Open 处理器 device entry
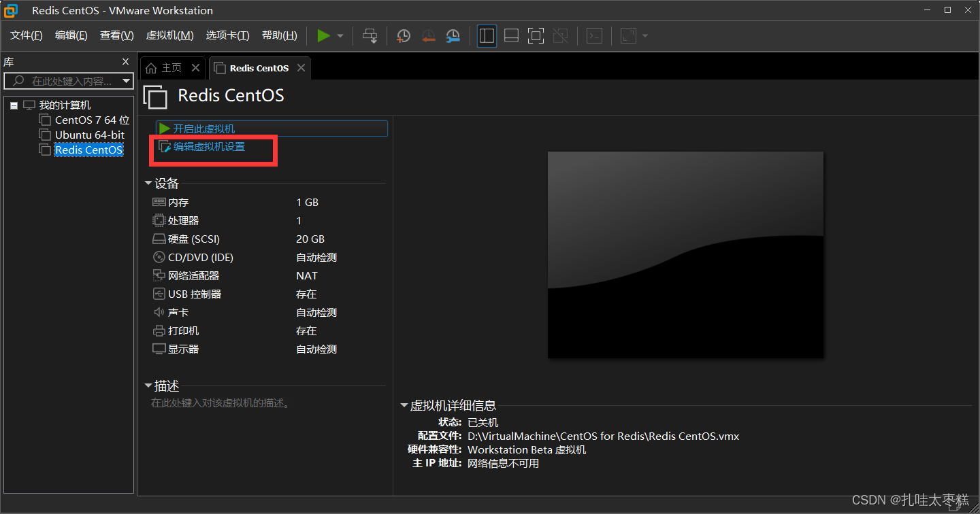Screen dimensions: 980x514 tap(184, 221)
